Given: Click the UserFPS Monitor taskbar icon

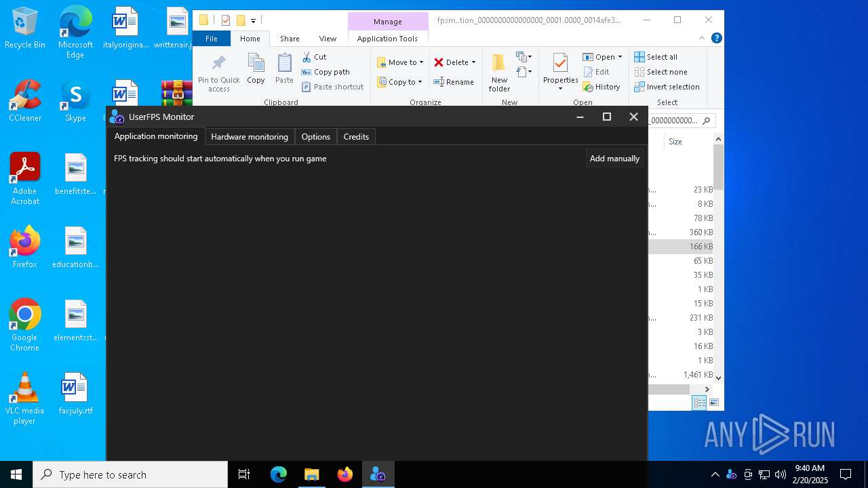Looking at the screenshot, I should point(378,474).
